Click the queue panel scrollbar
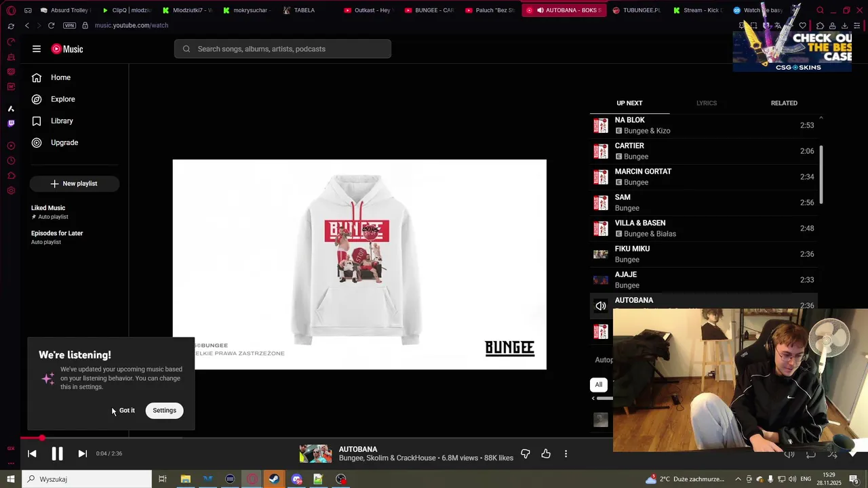868x488 pixels. point(821,175)
